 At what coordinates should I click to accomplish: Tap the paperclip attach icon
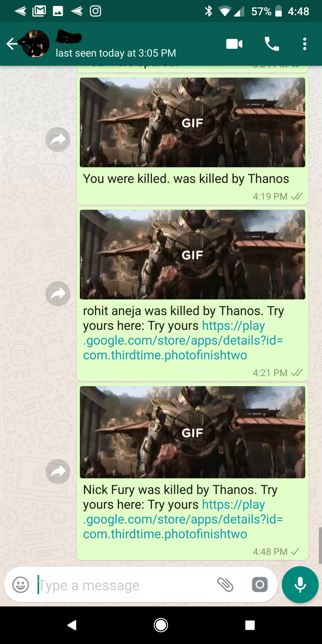(x=225, y=585)
